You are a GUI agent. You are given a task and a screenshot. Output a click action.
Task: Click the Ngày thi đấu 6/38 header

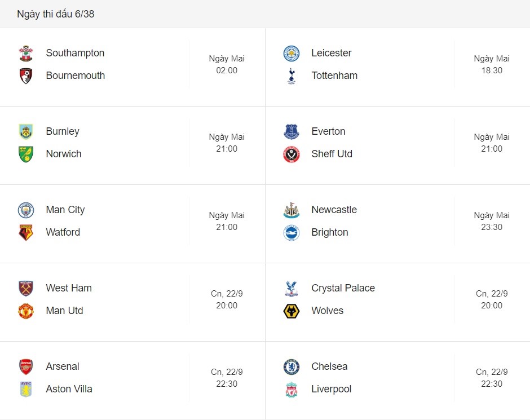pyautogui.click(x=55, y=14)
